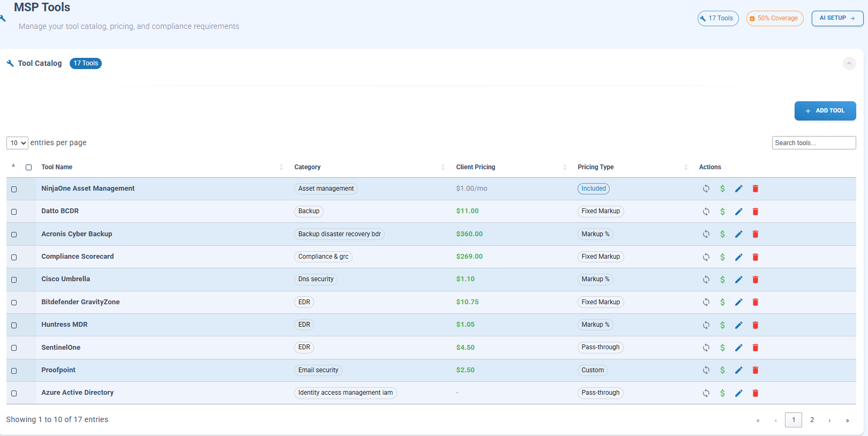This screenshot has width=868, height=436.
Task: Open dollar pricing icon for Azure Active Directory
Action: pyautogui.click(x=722, y=393)
